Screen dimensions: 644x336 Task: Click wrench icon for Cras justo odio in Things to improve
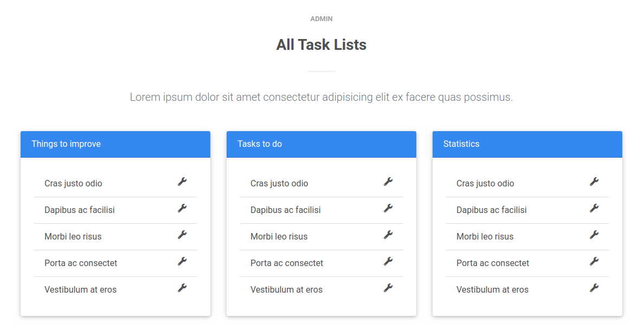click(182, 182)
